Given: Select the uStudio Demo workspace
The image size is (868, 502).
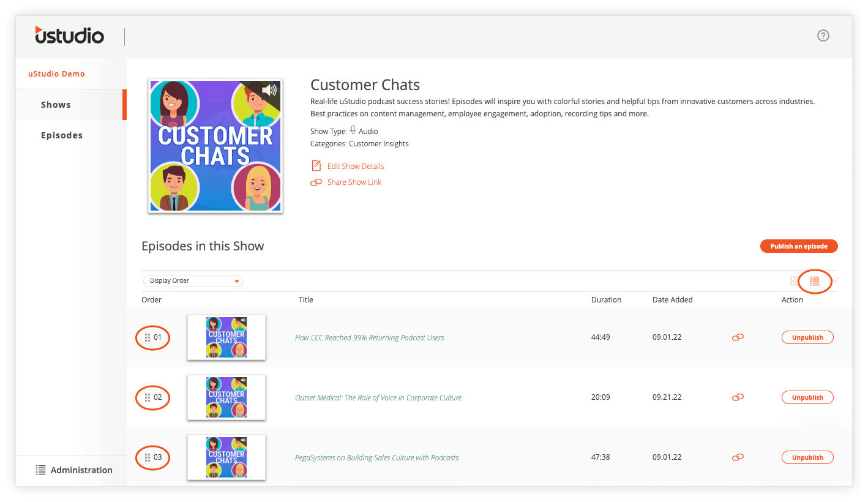Looking at the screenshot, I should click(56, 74).
